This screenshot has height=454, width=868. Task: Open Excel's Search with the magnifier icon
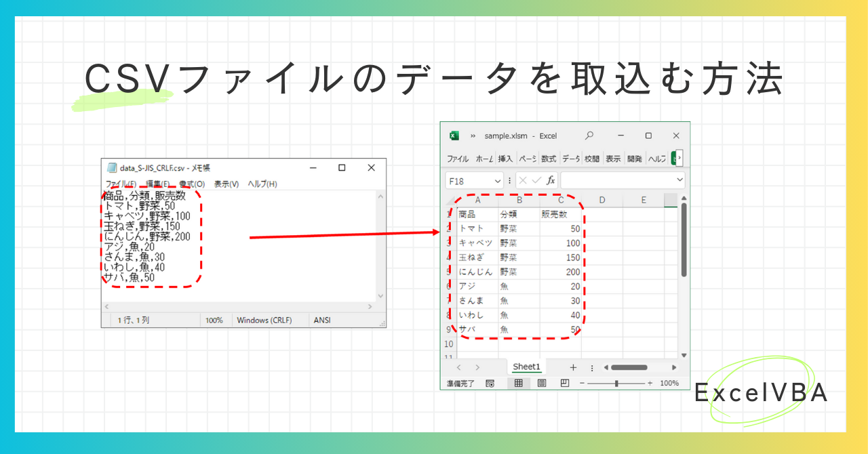click(590, 136)
